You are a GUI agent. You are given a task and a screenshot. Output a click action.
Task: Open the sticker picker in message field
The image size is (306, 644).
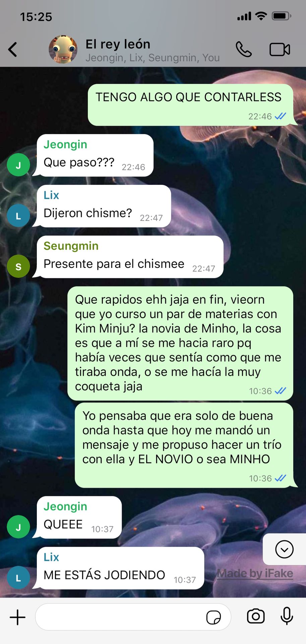pos(213,617)
